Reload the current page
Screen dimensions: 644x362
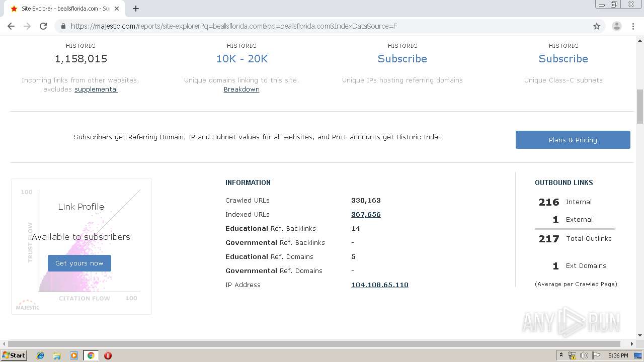pos(43,26)
